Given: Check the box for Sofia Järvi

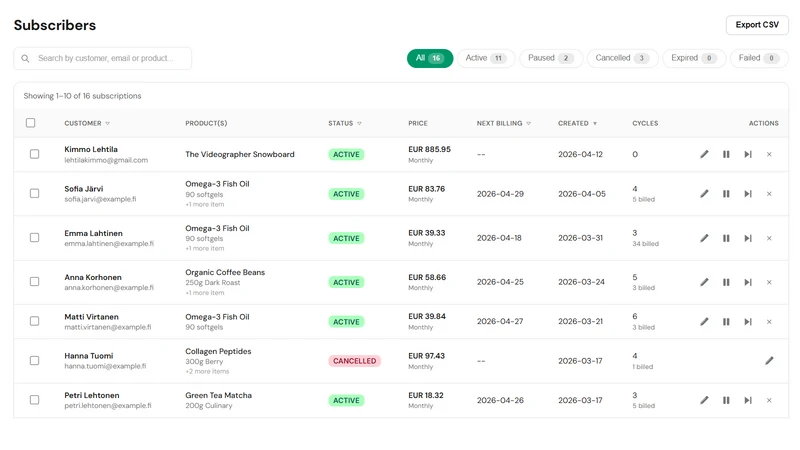Looking at the screenshot, I should click(34, 193).
